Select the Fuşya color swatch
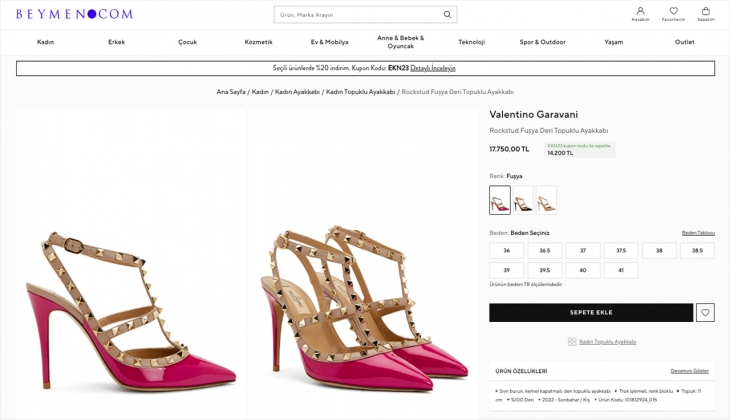730x420 pixels. coord(500,200)
